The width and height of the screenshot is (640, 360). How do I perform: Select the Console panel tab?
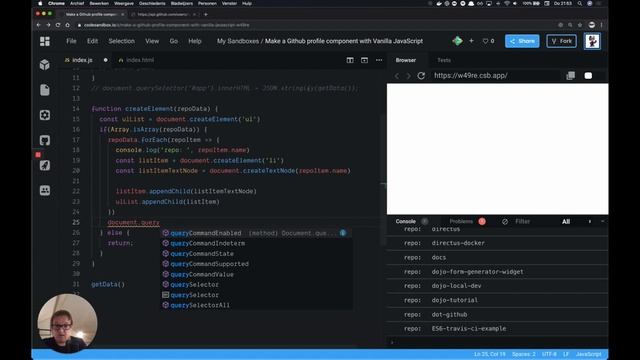point(405,222)
